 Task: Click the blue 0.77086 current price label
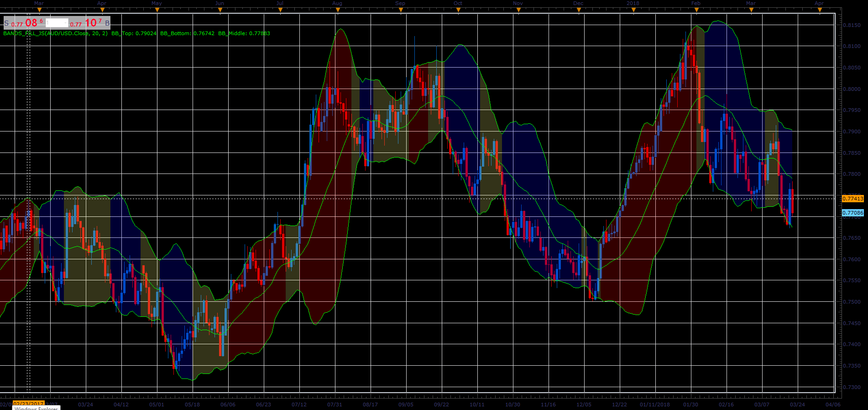(x=853, y=213)
